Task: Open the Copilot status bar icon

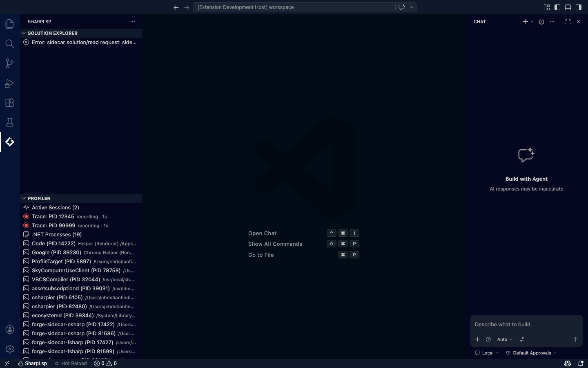Action: pyautogui.click(x=568, y=363)
